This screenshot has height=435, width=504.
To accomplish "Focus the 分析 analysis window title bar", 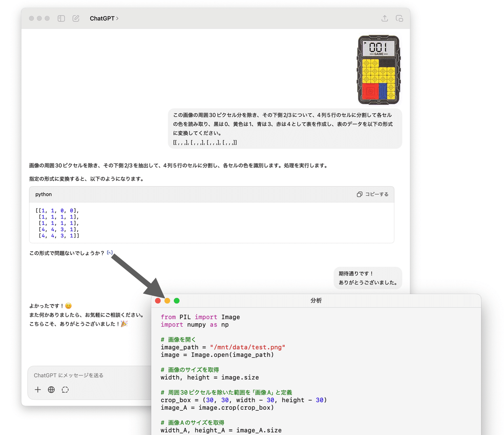I will 316,301.
